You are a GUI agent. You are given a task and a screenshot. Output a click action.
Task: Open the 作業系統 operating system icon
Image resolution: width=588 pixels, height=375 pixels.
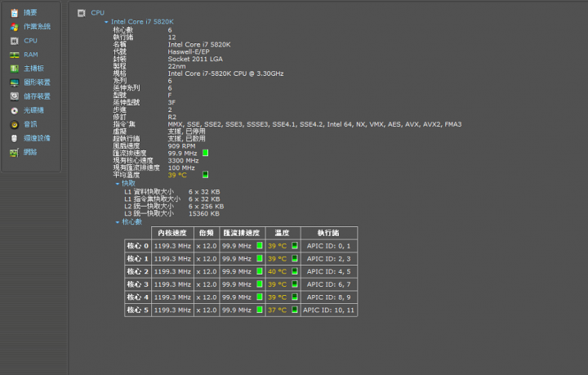14,27
